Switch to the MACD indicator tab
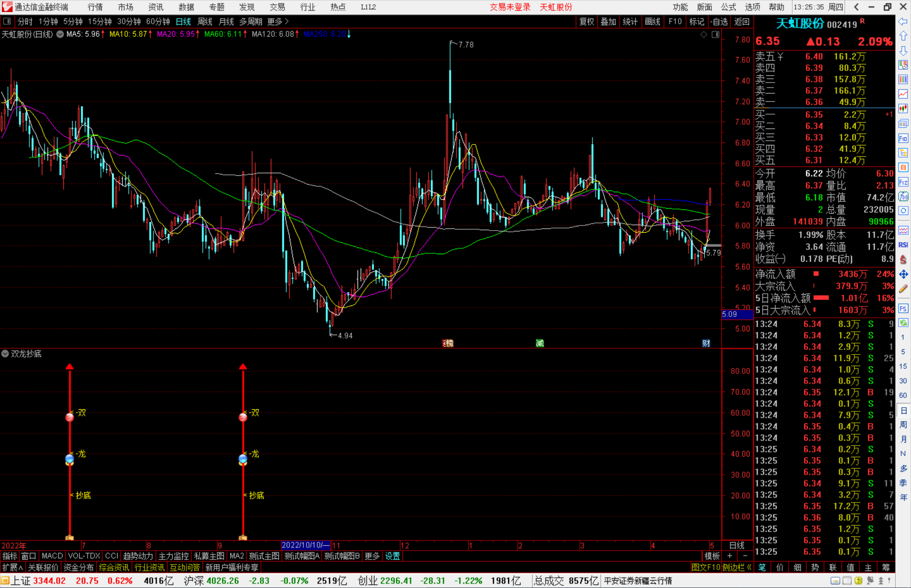The height and width of the screenshot is (588, 911). coord(52,556)
